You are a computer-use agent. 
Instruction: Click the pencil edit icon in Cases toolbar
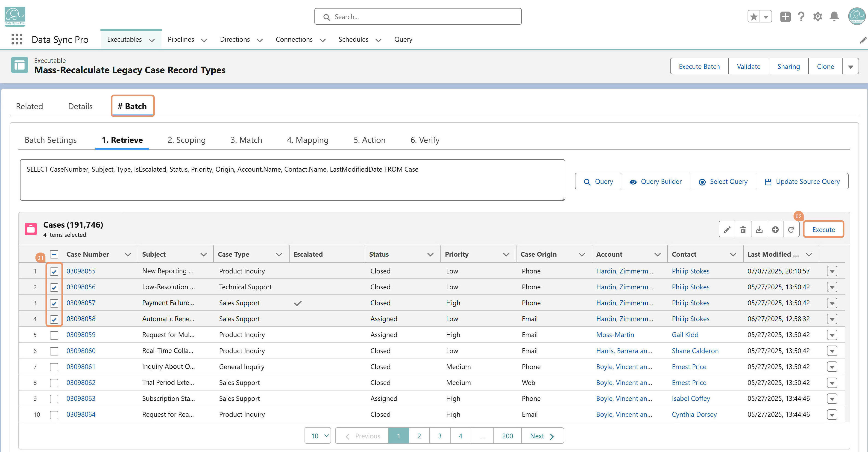(x=727, y=229)
